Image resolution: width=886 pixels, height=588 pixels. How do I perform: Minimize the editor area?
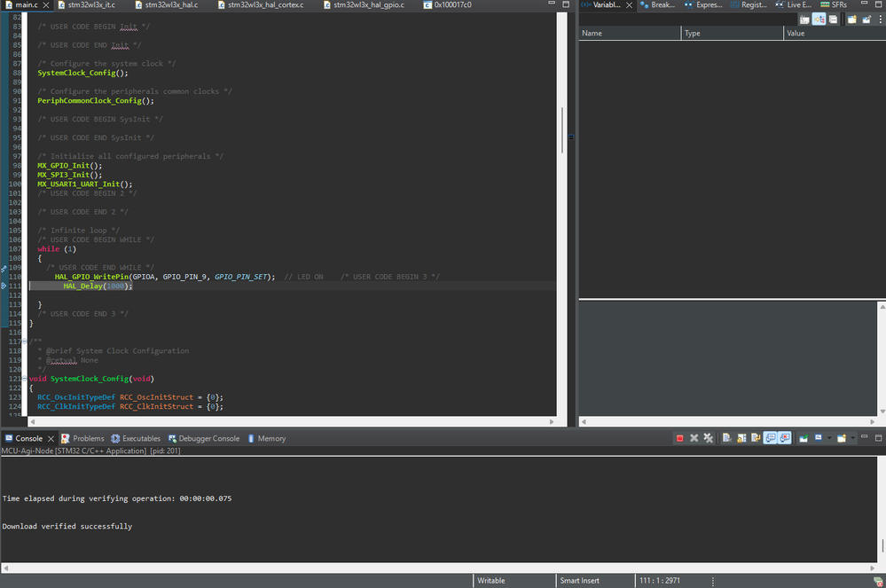click(x=552, y=4)
